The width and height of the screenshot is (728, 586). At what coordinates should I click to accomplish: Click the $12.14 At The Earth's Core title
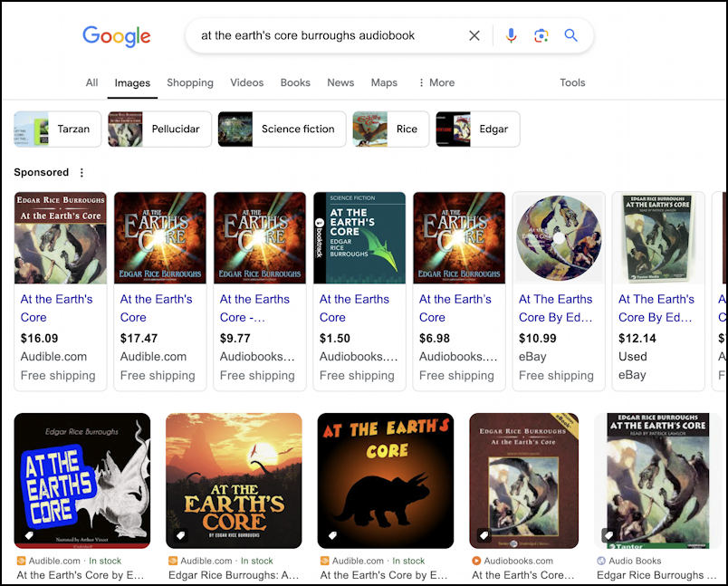pos(656,308)
